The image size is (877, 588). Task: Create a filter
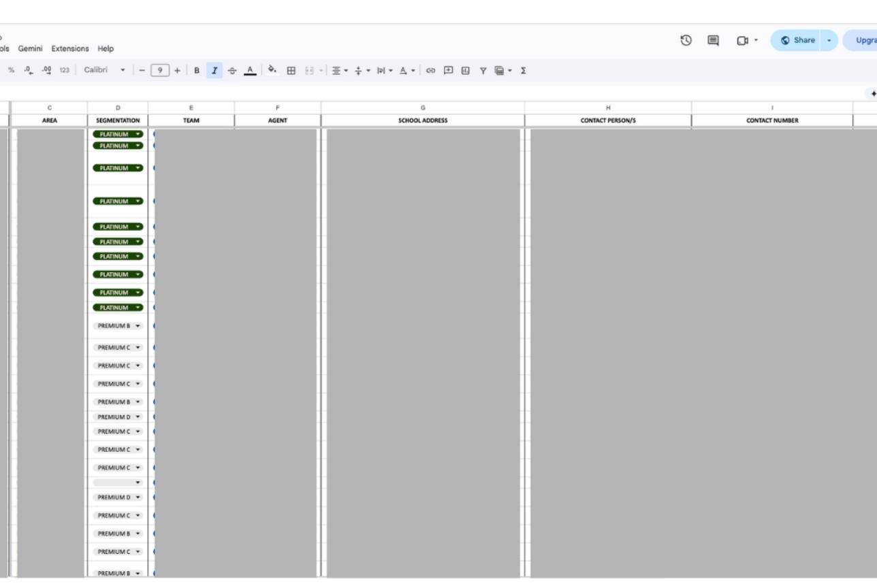[483, 70]
